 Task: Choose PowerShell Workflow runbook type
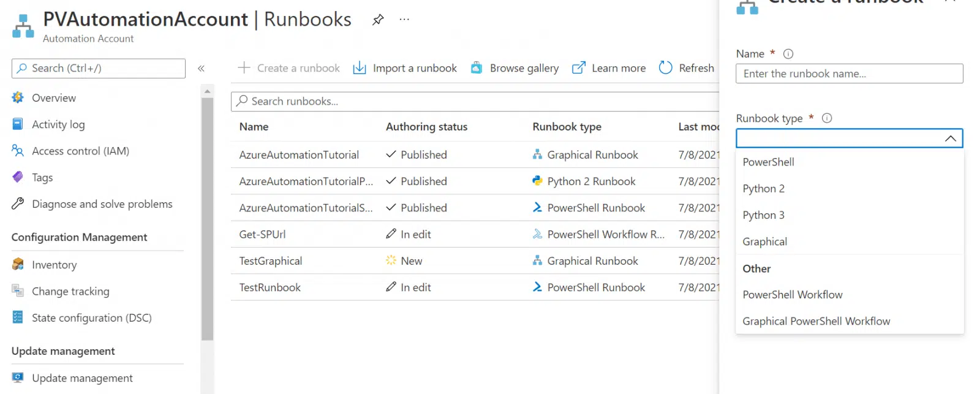click(850, 294)
